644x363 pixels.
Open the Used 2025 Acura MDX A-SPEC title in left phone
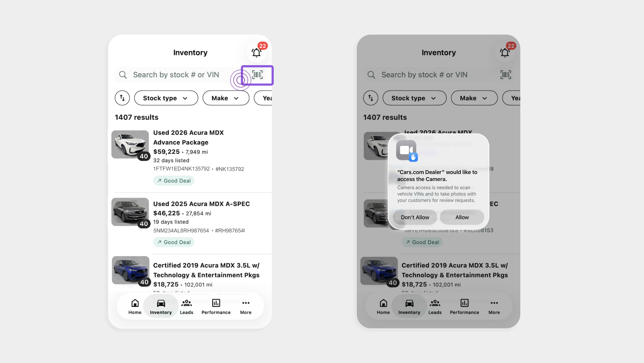click(202, 204)
